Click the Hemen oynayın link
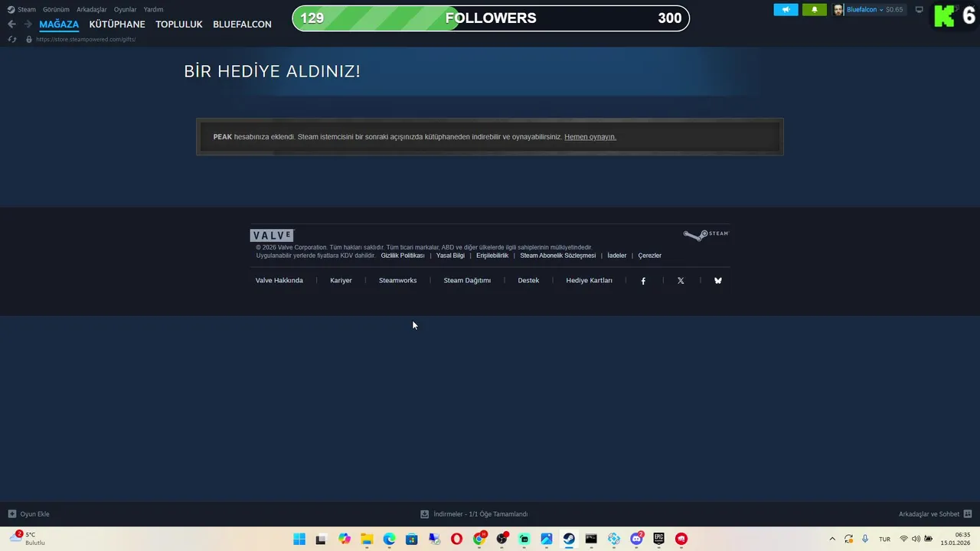 590,137
